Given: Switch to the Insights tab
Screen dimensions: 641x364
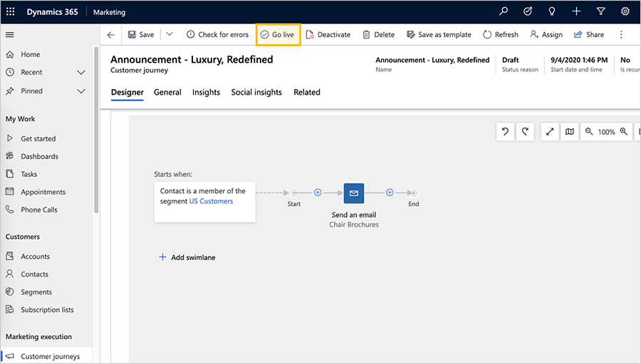Looking at the screenshot, I should [x=206, y=93].
